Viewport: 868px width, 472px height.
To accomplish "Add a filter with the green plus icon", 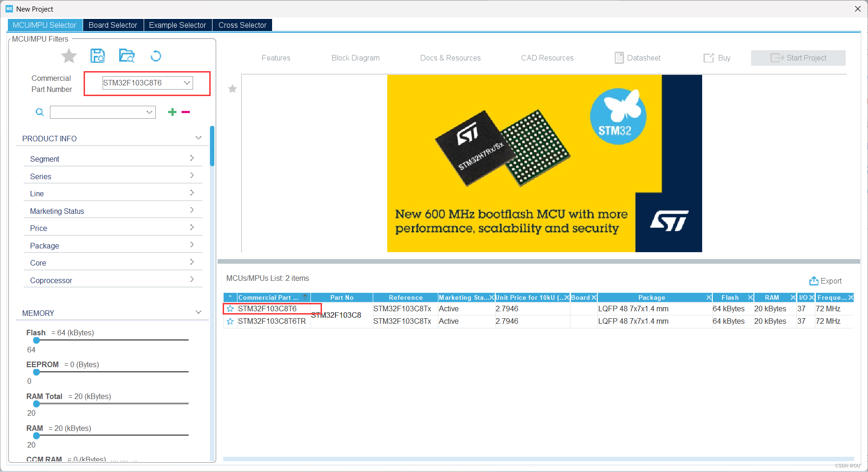I will pyautogui.click(x=172, y=112).
